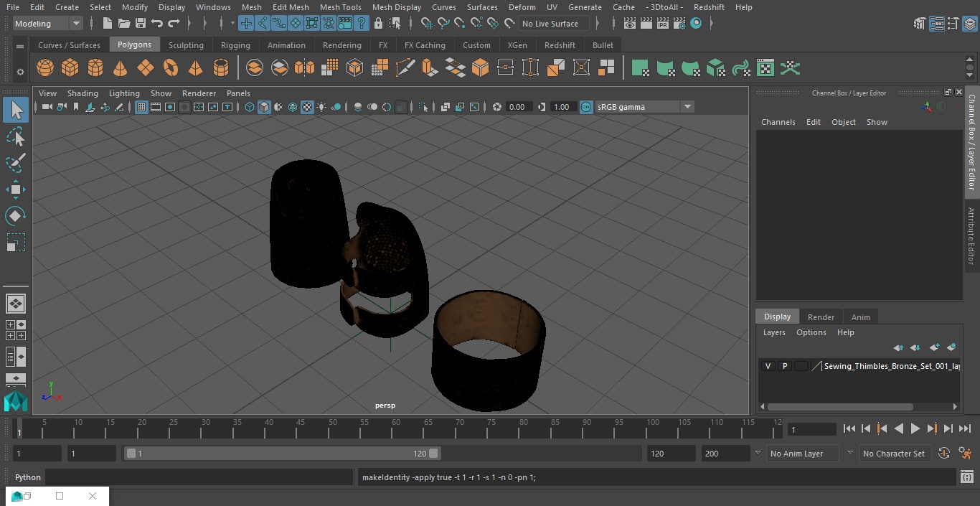Switch to the Sculpting shelf tab
Image resolution: width=980 pixels, height=506 pixels.
coord(186,45)
